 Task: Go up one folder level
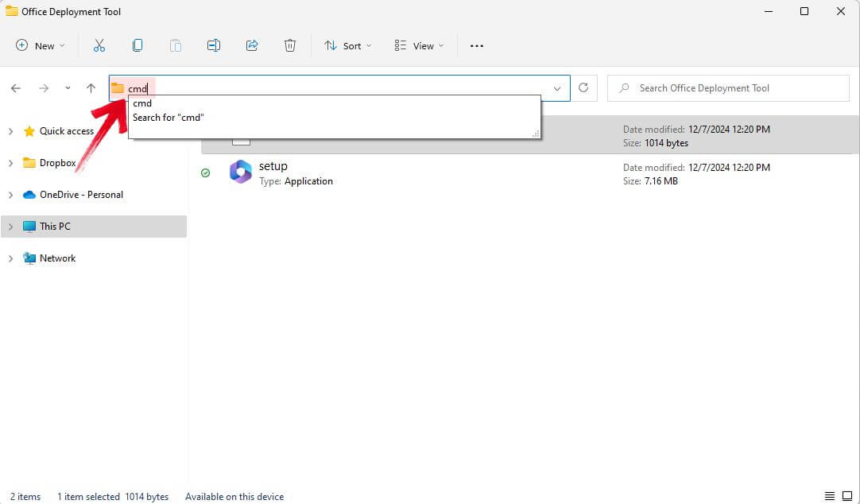click(x=91, y=88)
